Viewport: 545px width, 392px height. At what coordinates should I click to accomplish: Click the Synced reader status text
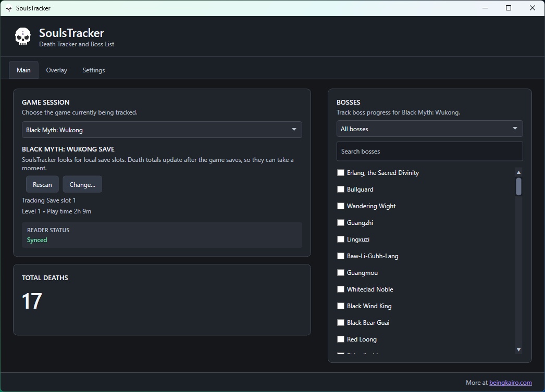coord(37,240)
